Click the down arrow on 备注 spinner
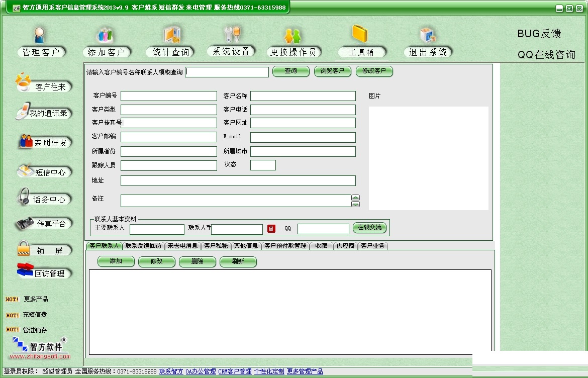The height and width of the screenshot is (378, 588). (356, 204)
